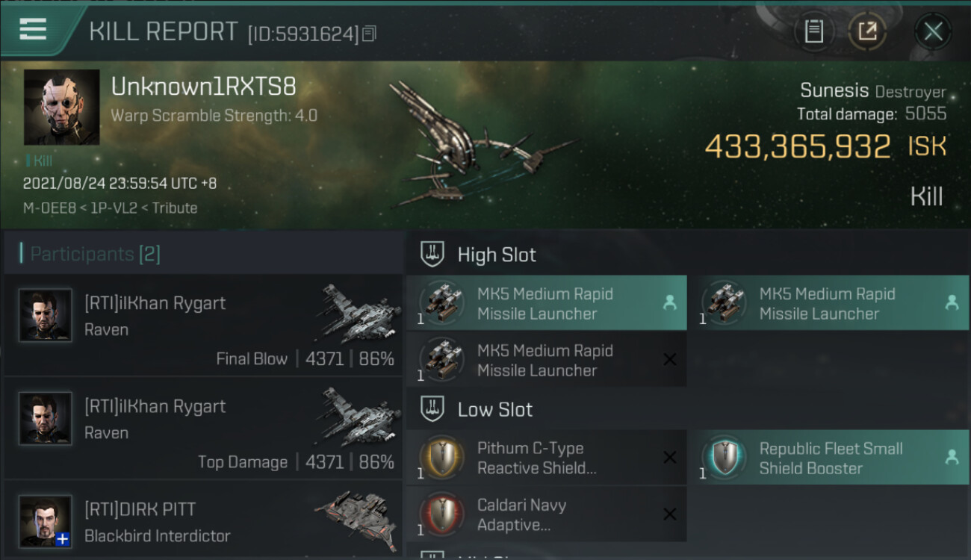This screenshot has height=560, width=971.
Task: Open the clipboard notes icon
Action: (x=813, y=31)
